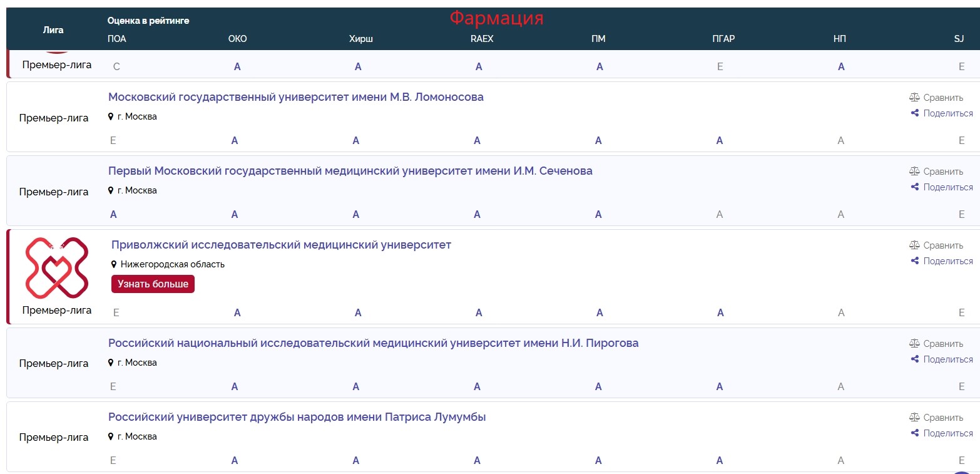Click Поделиться for the Patrice Lumumba University row
Viewport: 980px width, 474px height.
point(947,433)
